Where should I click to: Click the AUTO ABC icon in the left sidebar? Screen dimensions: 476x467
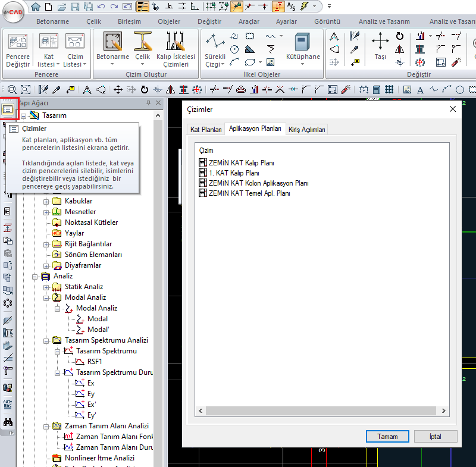point(8,404)
